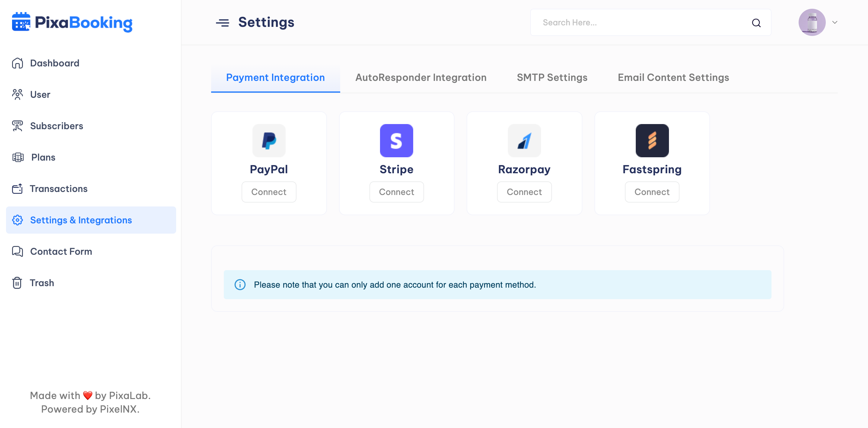Open the profile dropdown chevron
The height and width of the screenshot is (428, 868).
click(x=835, y=22)
